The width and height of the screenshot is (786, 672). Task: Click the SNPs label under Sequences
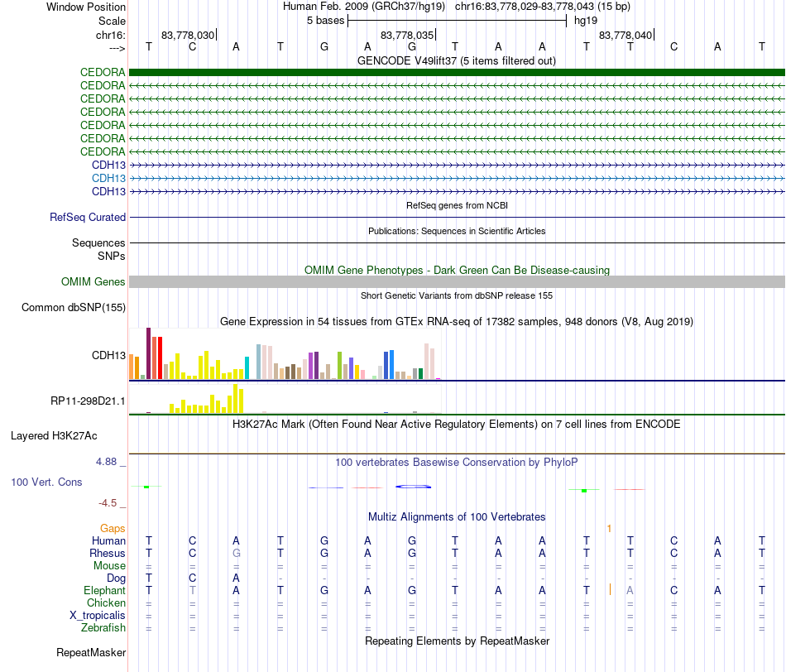click(x=112, y=256)
